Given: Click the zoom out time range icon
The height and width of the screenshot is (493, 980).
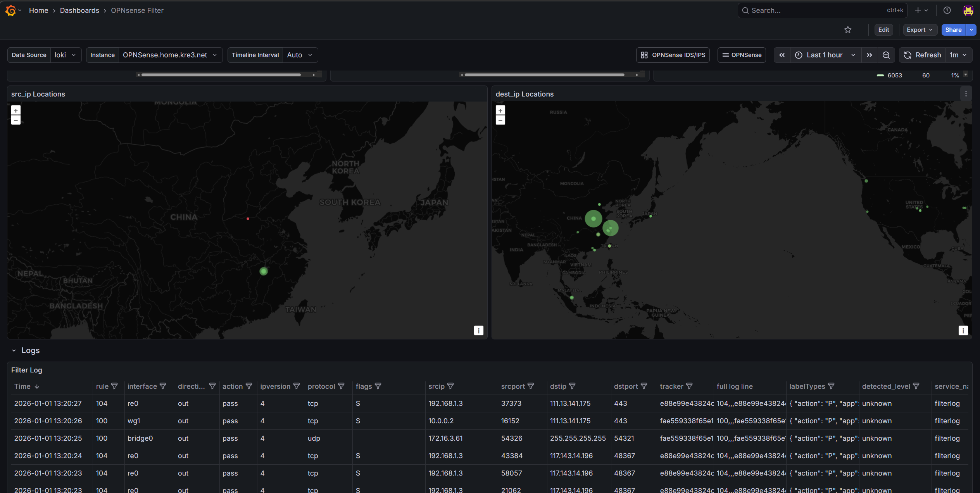Looking at the screenshot, I should [x=886, y=55].
